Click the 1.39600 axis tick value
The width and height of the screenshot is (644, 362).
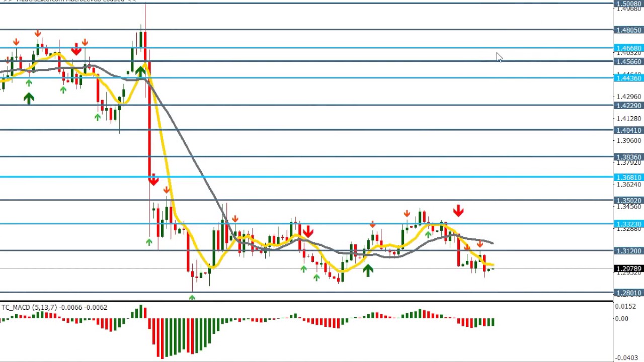[628, 141]
